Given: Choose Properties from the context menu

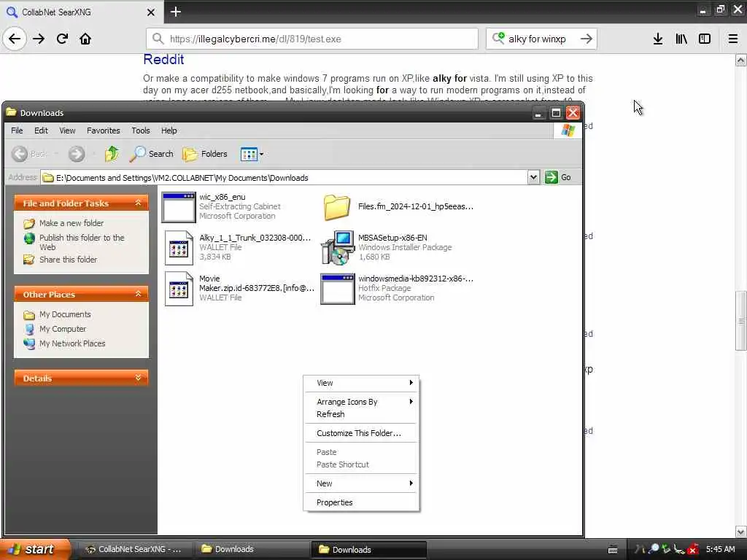Looking at the screenshot, I should [361, 502].
